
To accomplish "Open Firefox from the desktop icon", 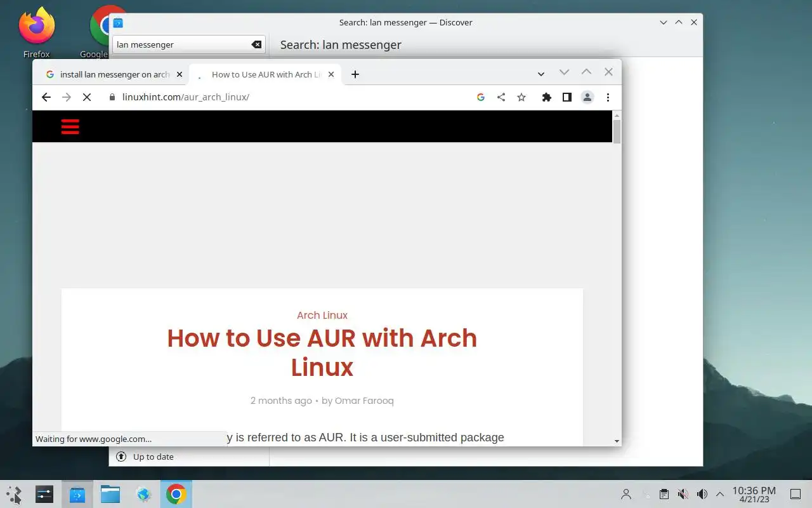I will tap(37, 32).
